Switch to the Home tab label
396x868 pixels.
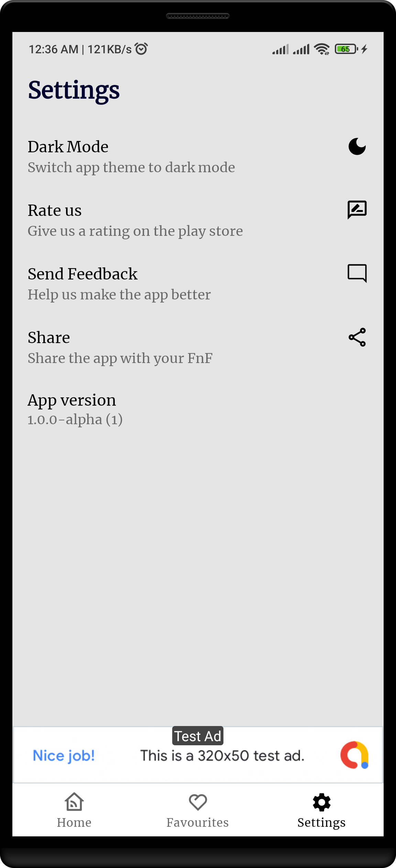pyautogui.click(x=74, y=822)
